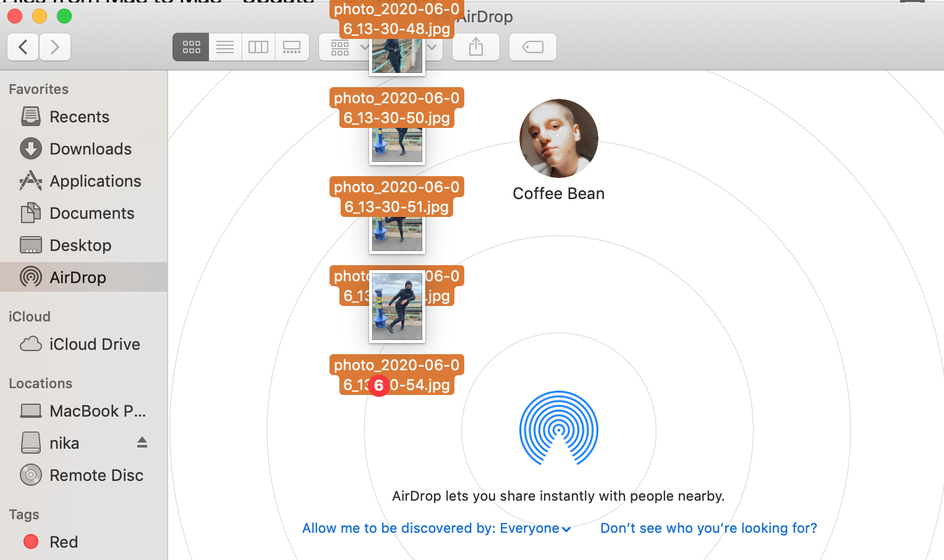The height and width of the screenshot is (560, 944).
Task: Switch to column view
Action: [x=258, y=47]
